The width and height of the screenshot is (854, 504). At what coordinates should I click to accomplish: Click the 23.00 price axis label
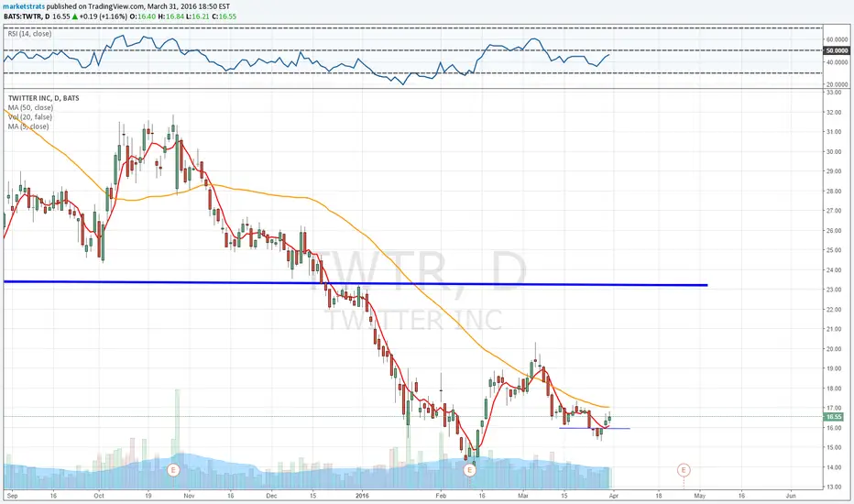click(x=834, y=290)
